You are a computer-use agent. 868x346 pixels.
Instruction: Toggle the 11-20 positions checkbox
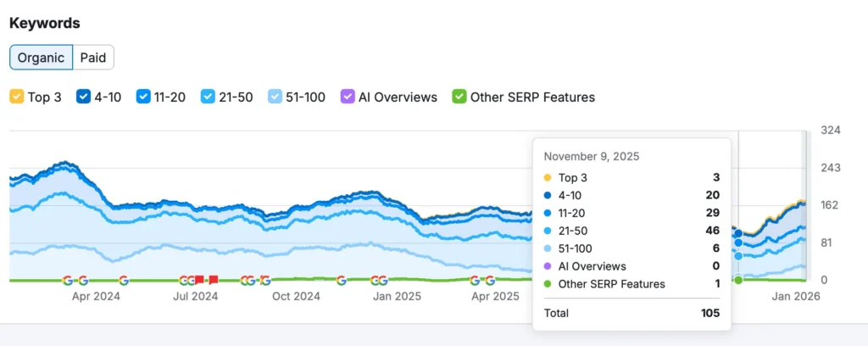click(x=144, y=97)
